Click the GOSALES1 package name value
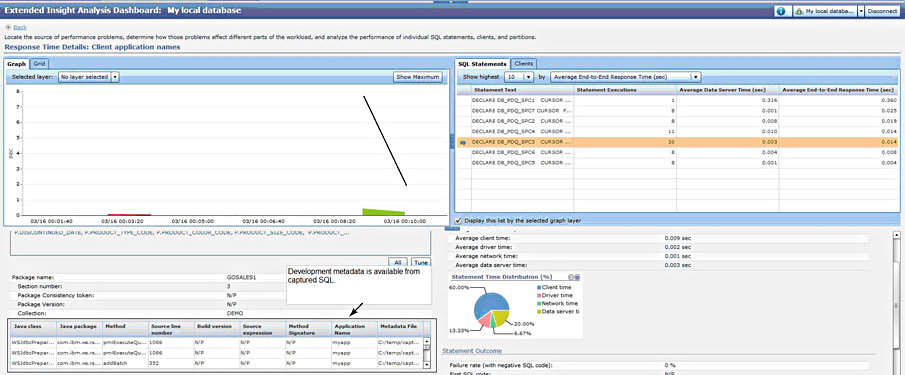This screenshot has width=905, height=375. point(241,278)
